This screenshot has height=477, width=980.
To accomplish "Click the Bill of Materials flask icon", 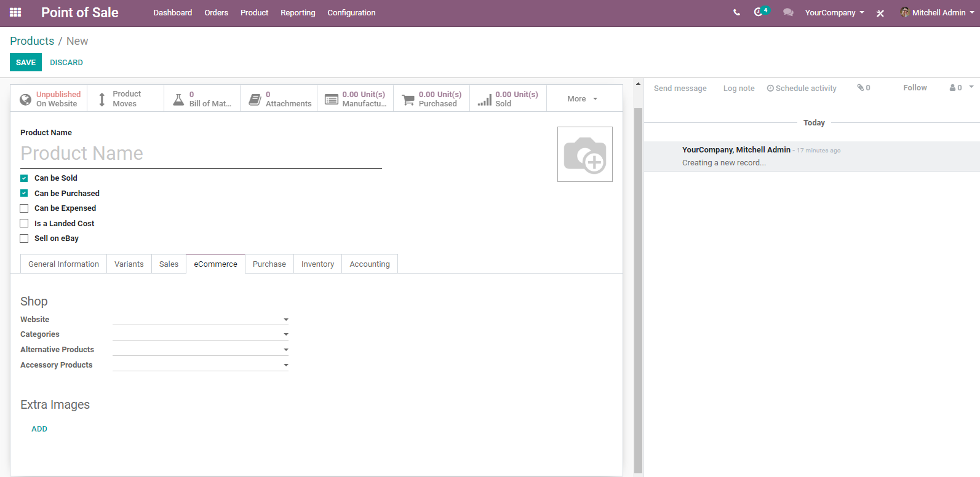I will [x=178, y=99].
